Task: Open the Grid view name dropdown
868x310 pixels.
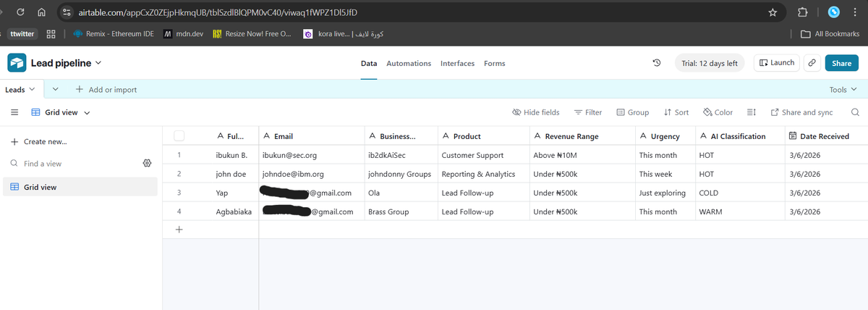Action: tap(61, 112)
